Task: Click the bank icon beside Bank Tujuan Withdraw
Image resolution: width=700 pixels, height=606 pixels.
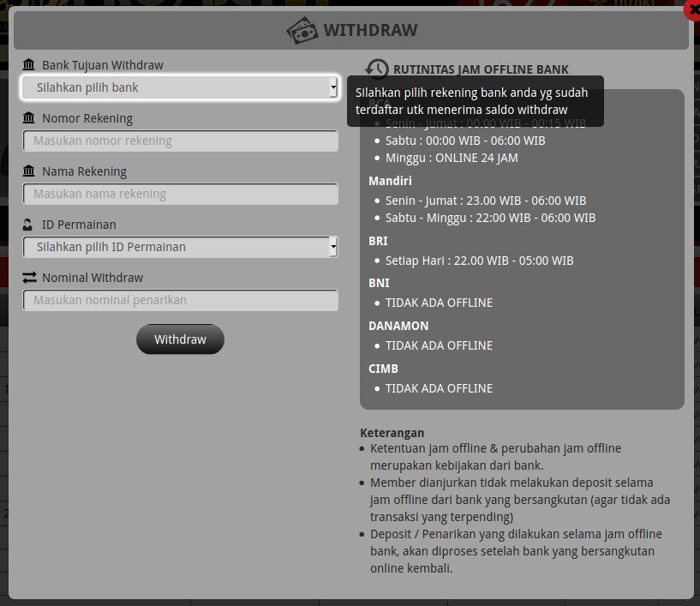Action: coord(29,65)
